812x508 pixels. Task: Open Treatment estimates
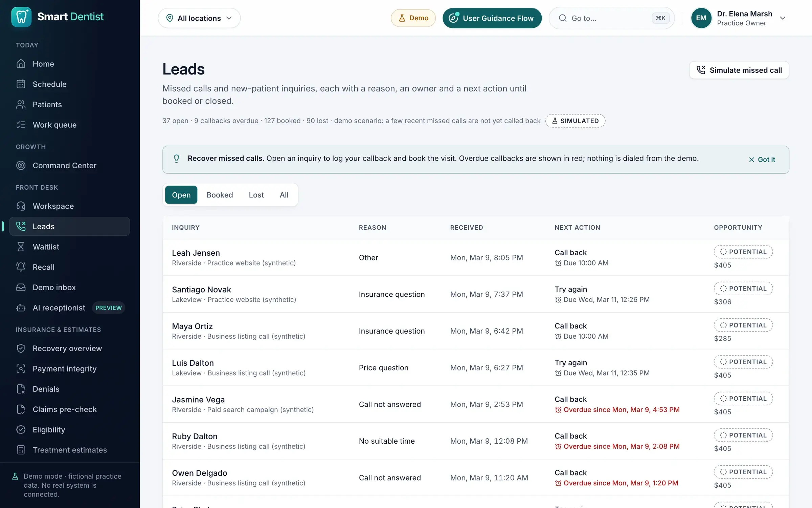[69, 450]
